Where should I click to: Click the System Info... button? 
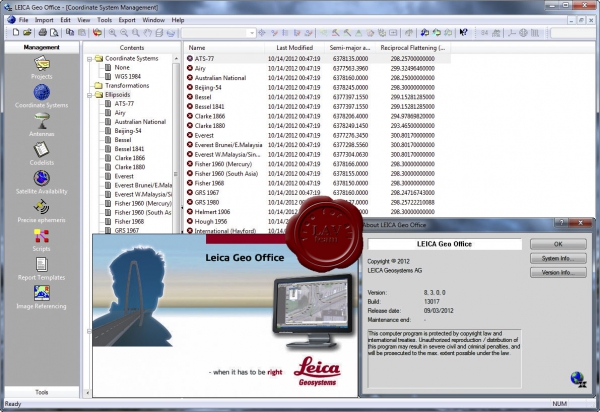558,258
